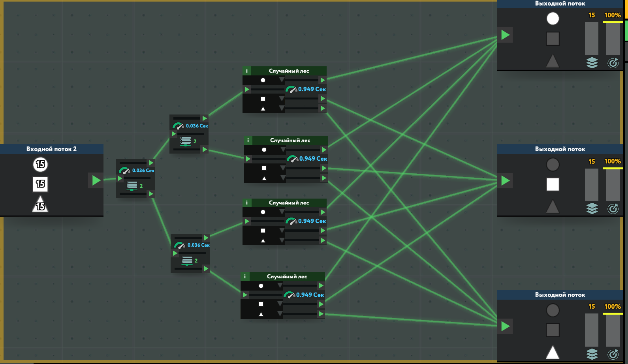The width and height of the screenshot is (628, 364).
Task: Click the stack icon on the lower splitter node
Action: point(187,260)
